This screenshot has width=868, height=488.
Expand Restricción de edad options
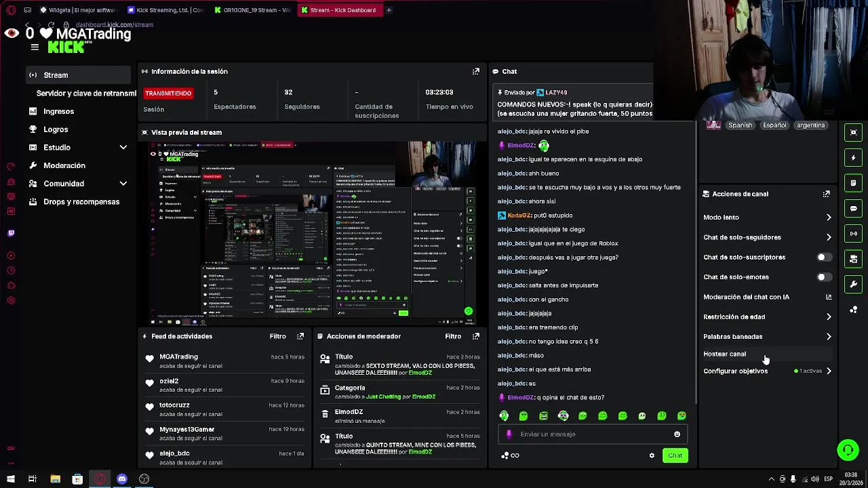click(x=829, y=317)
